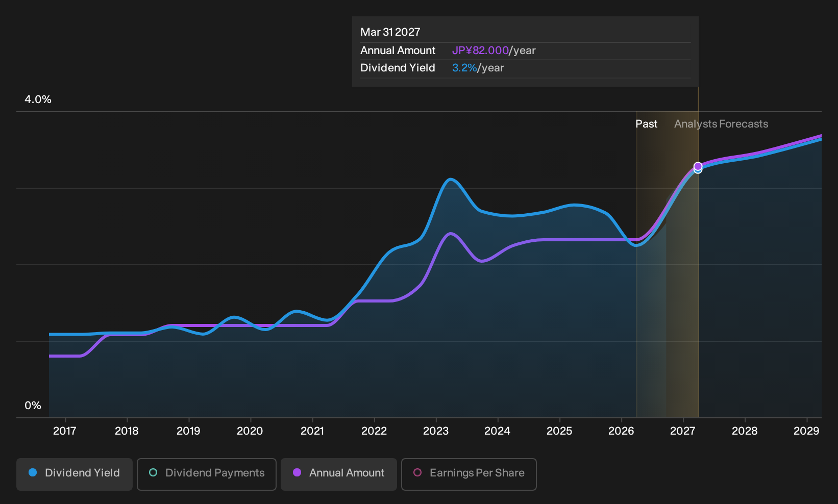This screenshot has height=504, width=838.
Task: Enable the Earnings Per Share series
Action: click(469, 474)
